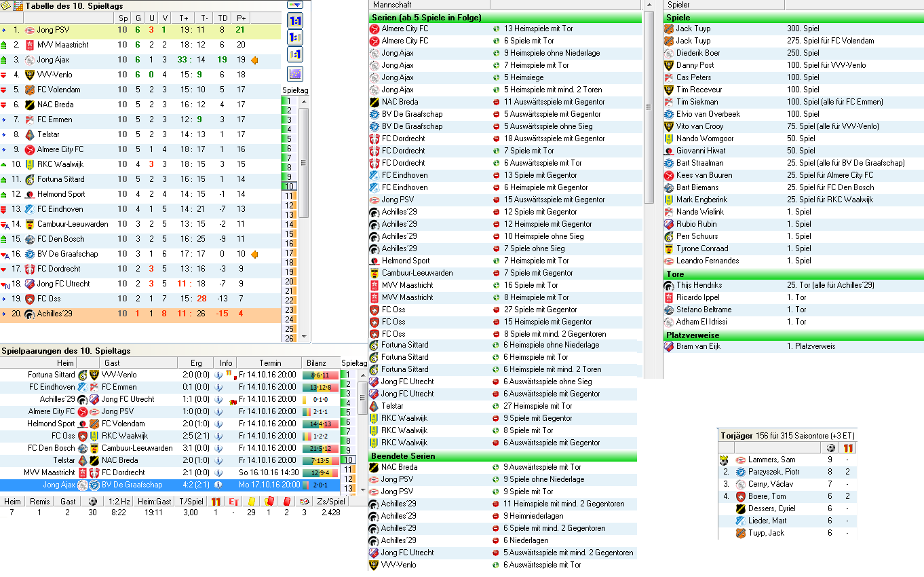Click the trophy icon next to Lammers, Sam
Image resolution: width=924 pixels, height=577 pixels.
tap(725, 460)
